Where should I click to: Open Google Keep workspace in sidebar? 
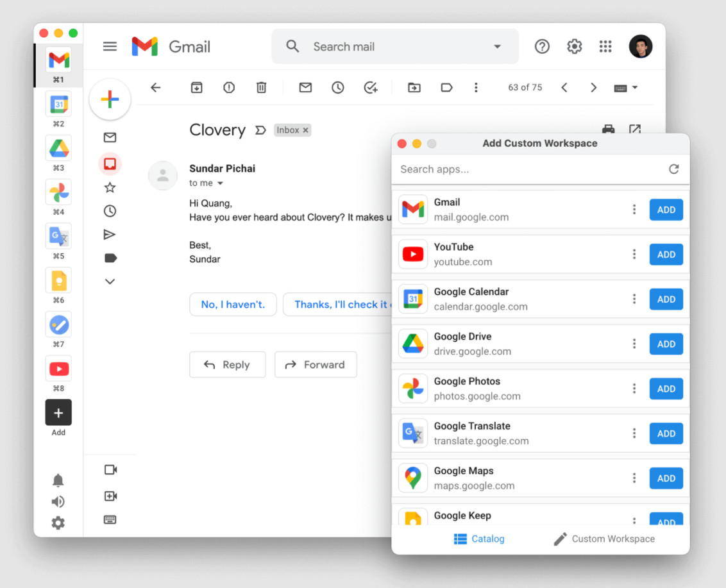point(59,280)
